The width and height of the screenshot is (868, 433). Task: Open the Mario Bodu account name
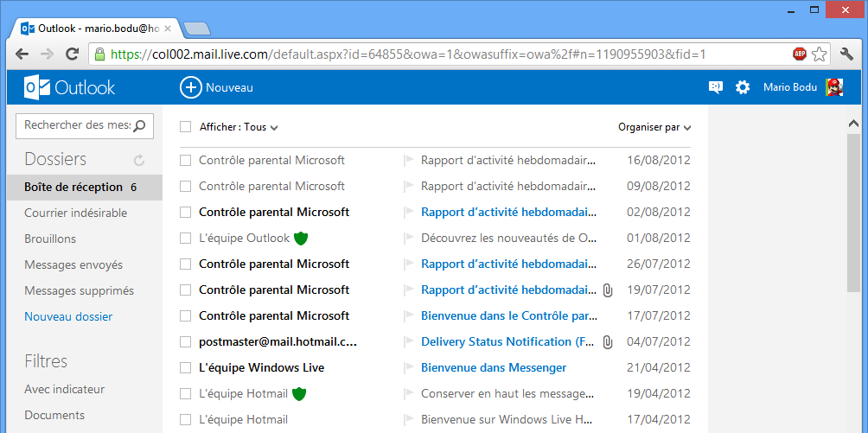click(x=790, y=87)
